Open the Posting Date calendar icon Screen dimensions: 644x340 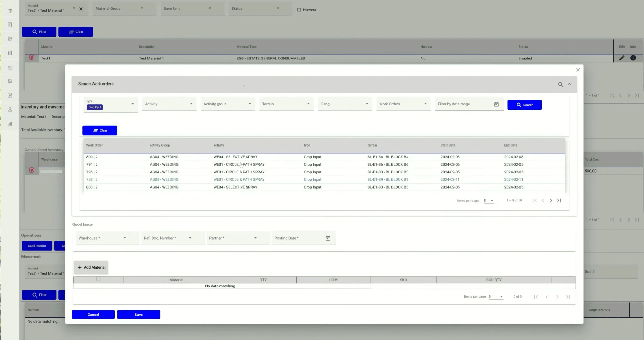pyautogui.click(x=328, y=238)
